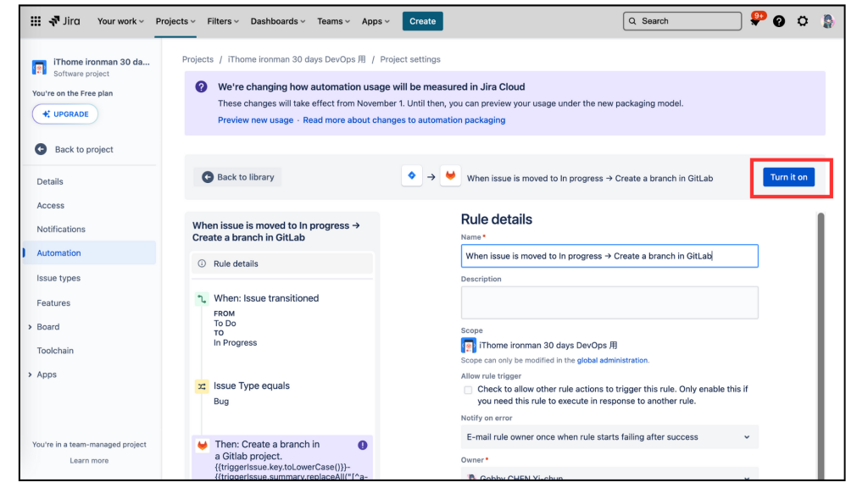
Task: Click the Back to library button
Action: tap(237, 177)
